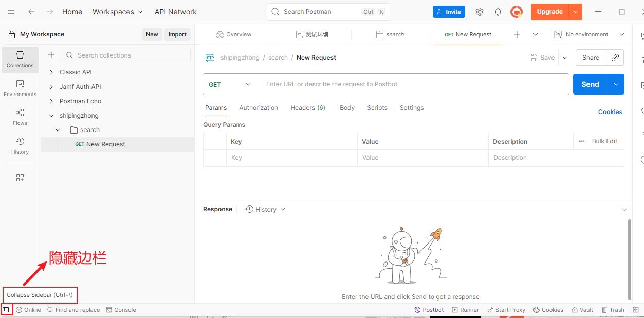Click the collapse sidebar icon in status bar

point(6,310)
